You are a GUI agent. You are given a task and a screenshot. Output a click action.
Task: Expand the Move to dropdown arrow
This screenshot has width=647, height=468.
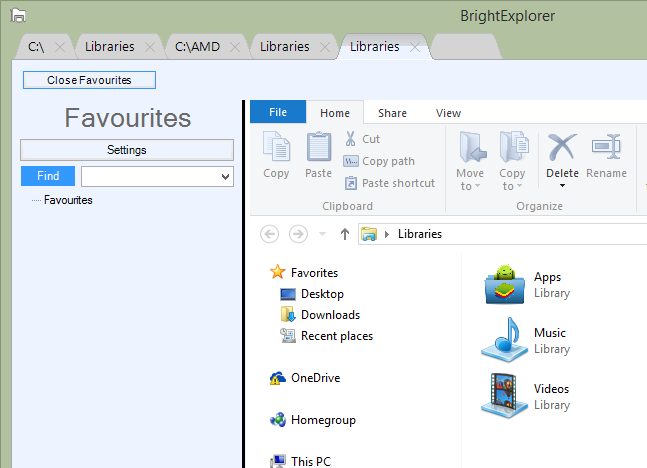[477, 186]
